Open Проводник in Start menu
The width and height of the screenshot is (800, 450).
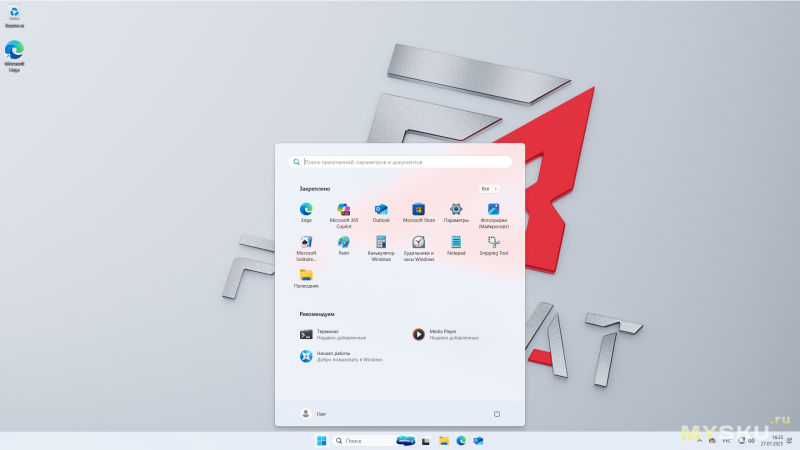(x=306, y=279)
